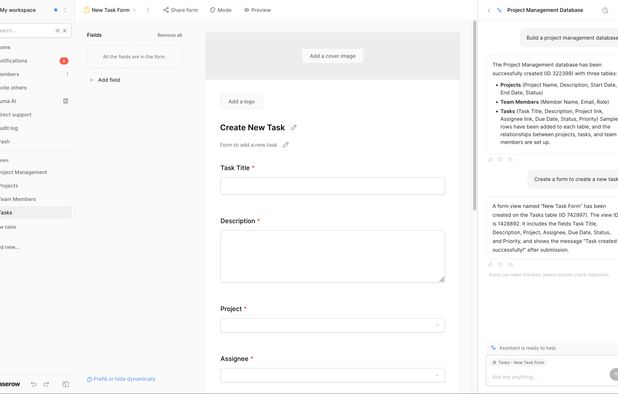
Task: Thumbs up the first assistant response
Action: pyautogui.click(x=491, y=160)
